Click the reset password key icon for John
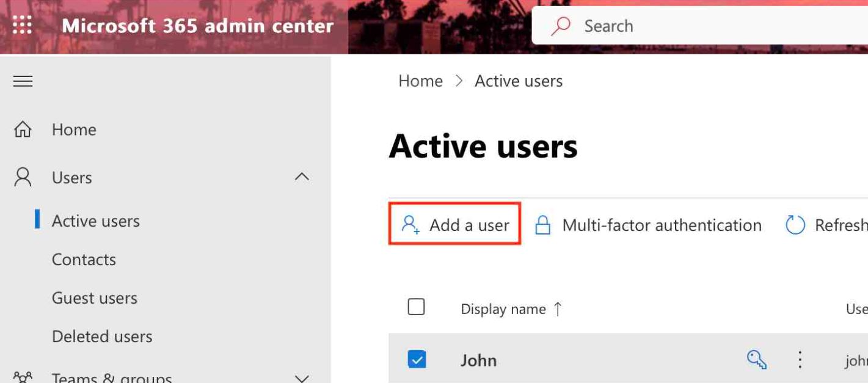Viewport: 868px width, 383px height. (x=757, y=360)
